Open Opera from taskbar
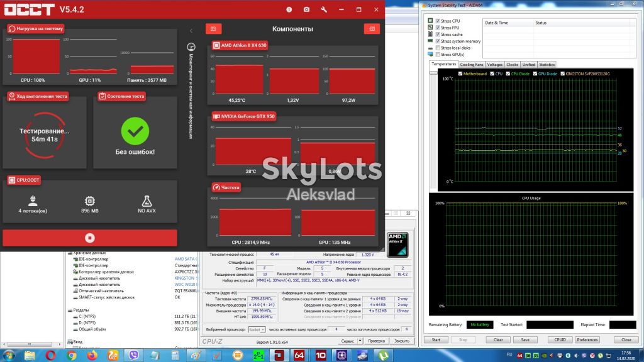The image size is (644, 362). [x=50, y=355]
